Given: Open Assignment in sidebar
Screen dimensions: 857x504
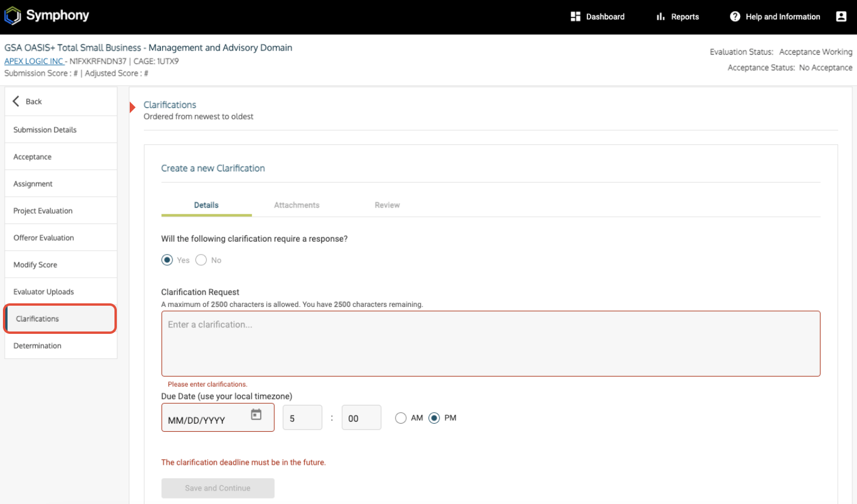Looking at the screenshot, I should (61, 184).
